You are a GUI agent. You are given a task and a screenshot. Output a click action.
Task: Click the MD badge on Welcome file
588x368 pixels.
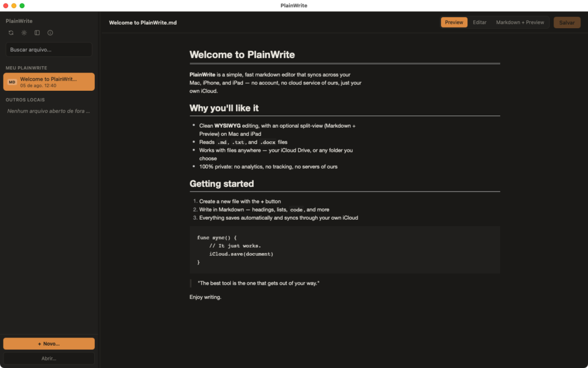coord(12,82)
